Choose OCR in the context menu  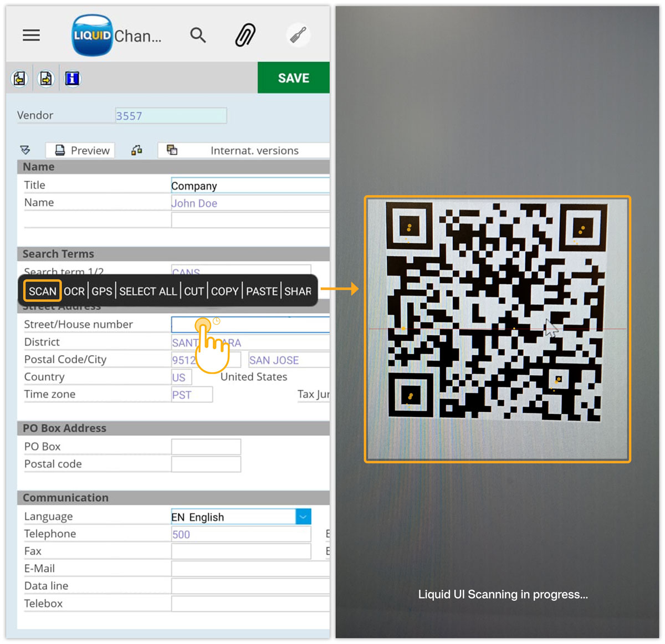pyautogui.click(x=74, y=291)
